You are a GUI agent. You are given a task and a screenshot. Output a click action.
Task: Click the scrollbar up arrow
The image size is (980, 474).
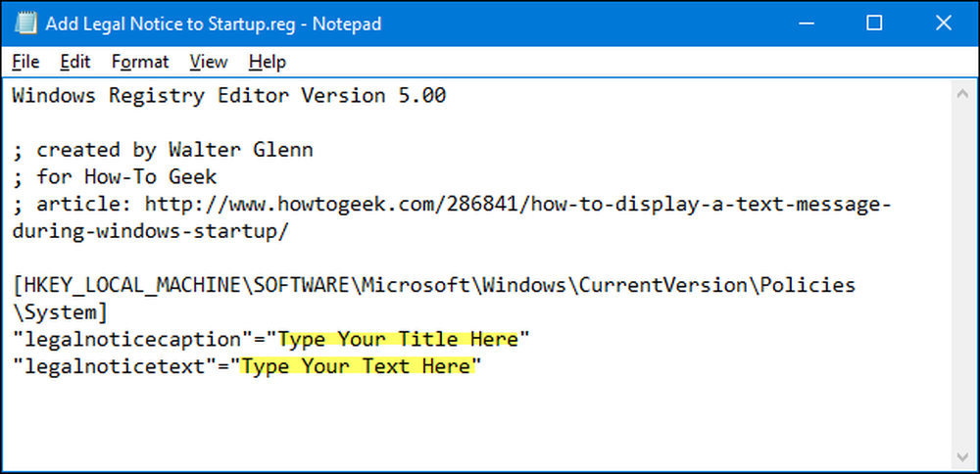(x=962, y=94)
